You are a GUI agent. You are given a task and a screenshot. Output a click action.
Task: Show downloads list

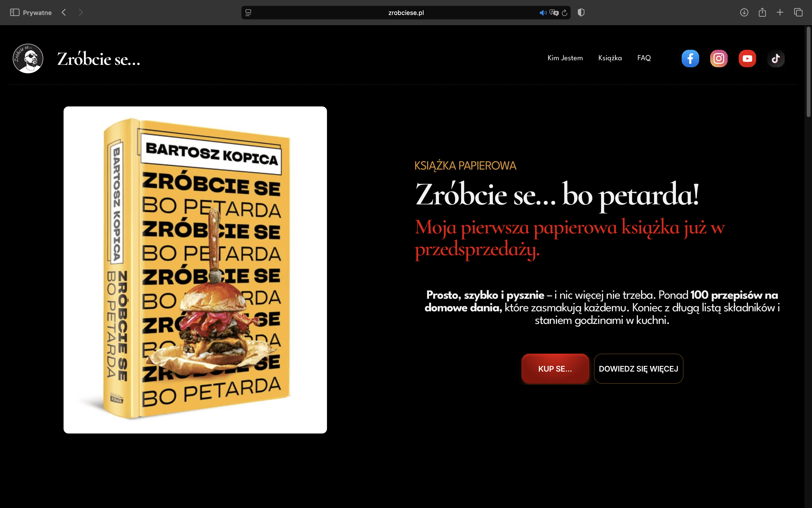(744, 12)
